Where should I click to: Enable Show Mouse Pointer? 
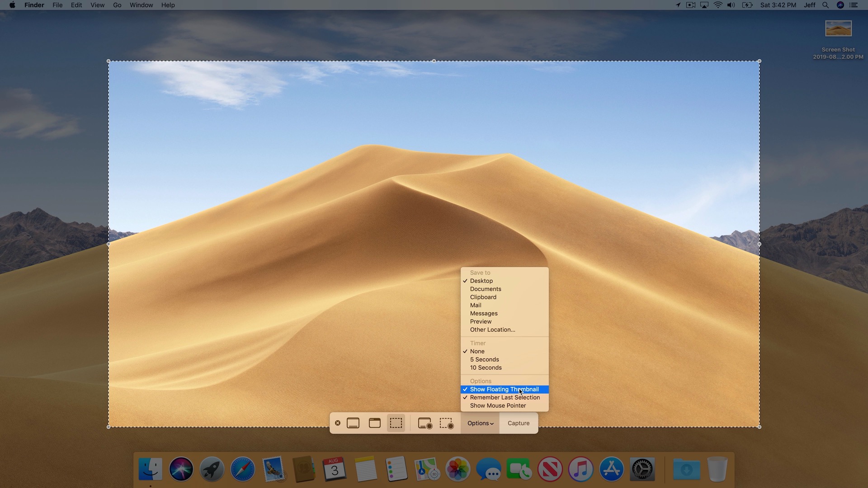(x=498, y=405)
